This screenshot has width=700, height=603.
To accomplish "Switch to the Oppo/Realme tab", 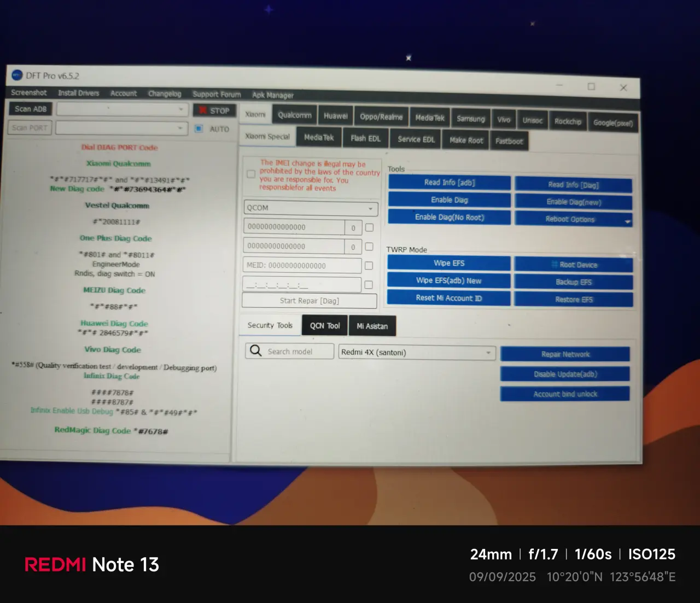I will coord(381,117).
